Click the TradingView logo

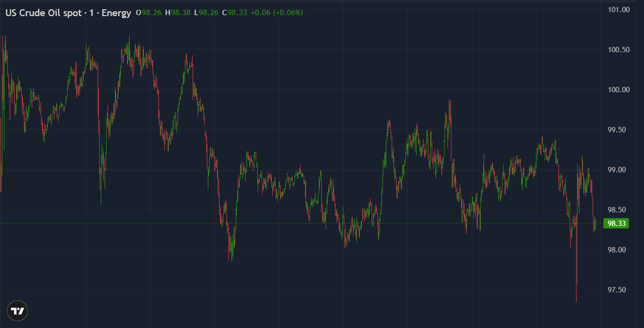click(17, 310)
